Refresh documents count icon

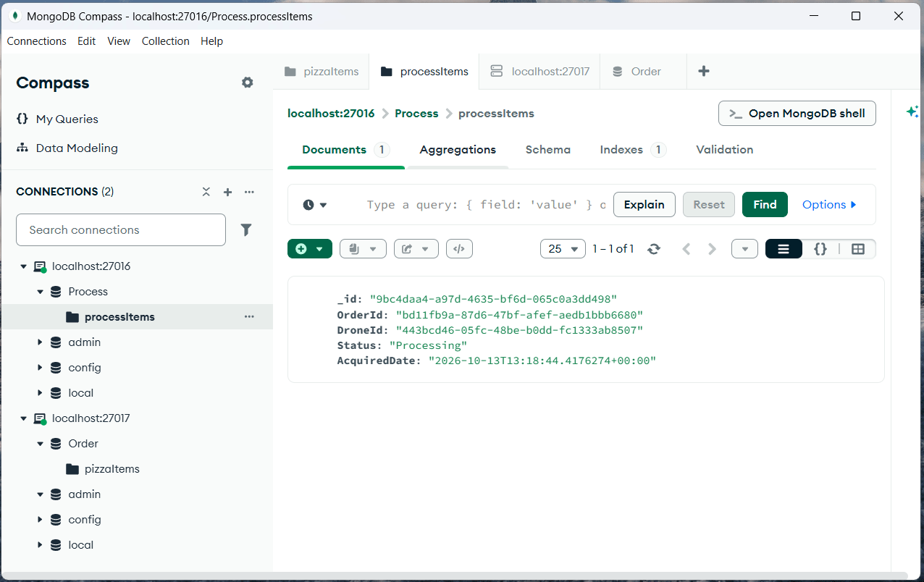pos(654,249)
